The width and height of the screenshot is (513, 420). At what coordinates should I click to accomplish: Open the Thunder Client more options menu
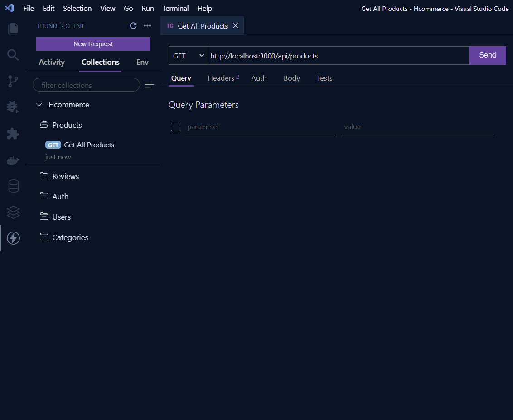click(147, 26)
